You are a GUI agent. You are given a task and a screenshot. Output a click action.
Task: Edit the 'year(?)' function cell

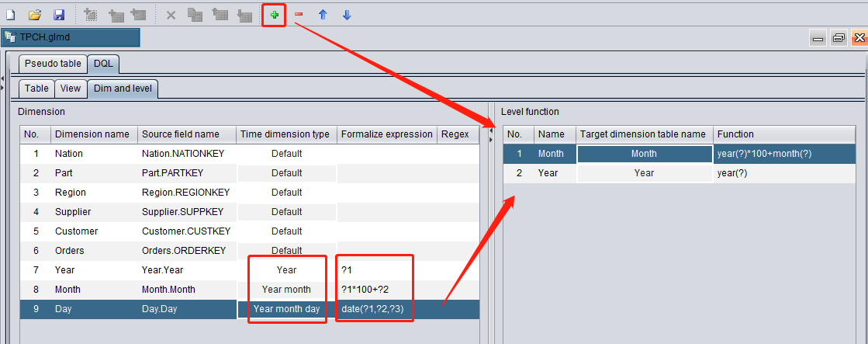pos(784,173)
